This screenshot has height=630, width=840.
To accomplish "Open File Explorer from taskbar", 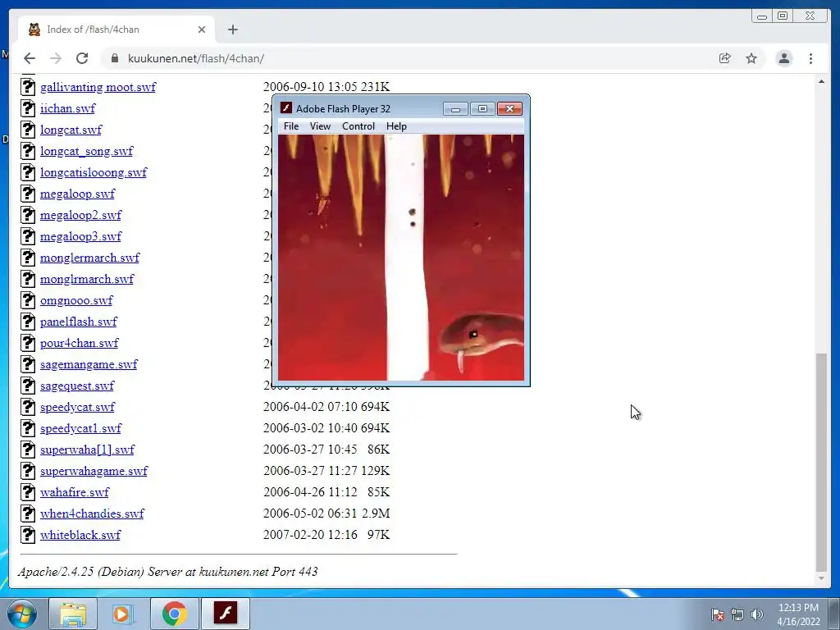I will click(x=73, y=614).
